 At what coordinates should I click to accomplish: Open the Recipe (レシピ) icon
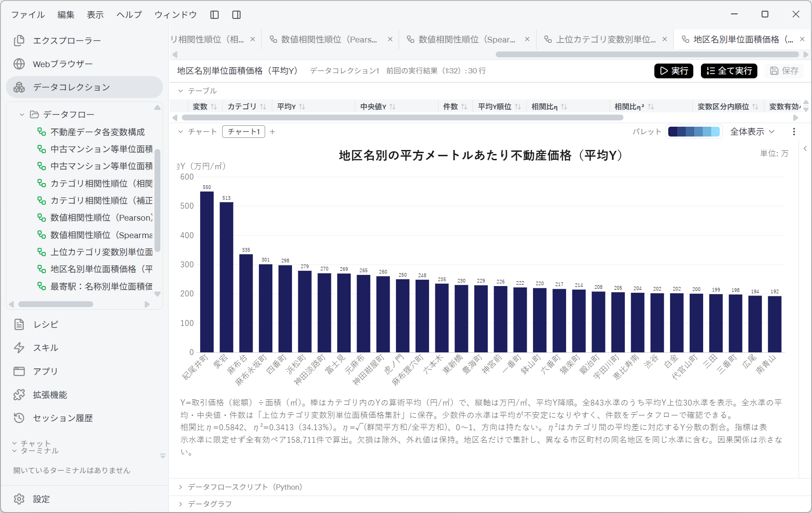click(19, 325)
